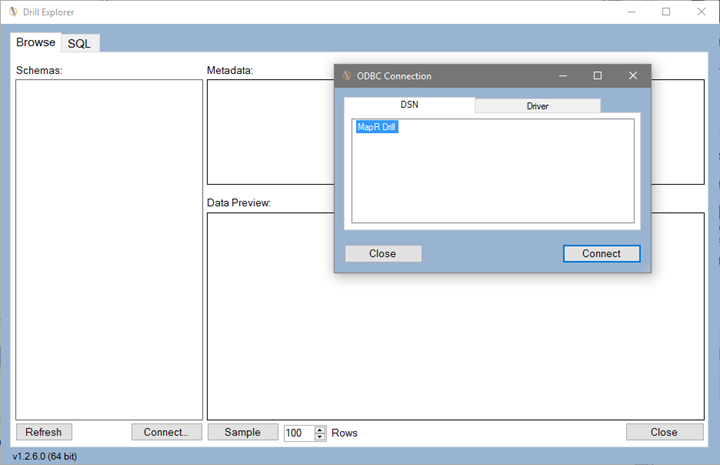Maximize the Drill Explorer window
This screenshot has width=720, height=465.
(666, 12)
